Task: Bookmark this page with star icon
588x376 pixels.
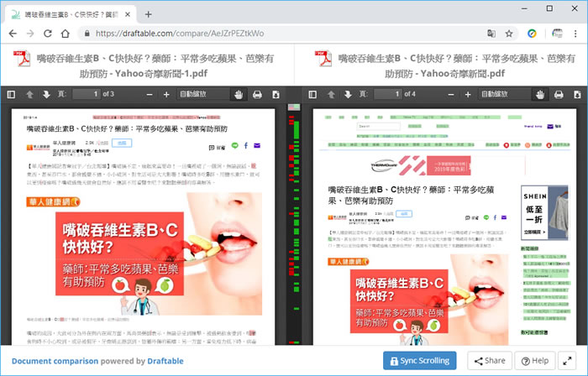Action: [x=509, y=34]
